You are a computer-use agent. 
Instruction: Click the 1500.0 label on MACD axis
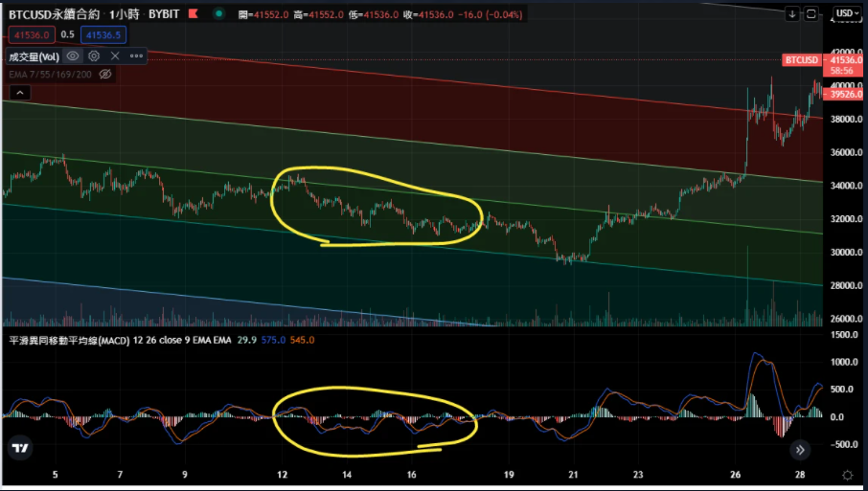pyautogui.click(x=844, y=335)
